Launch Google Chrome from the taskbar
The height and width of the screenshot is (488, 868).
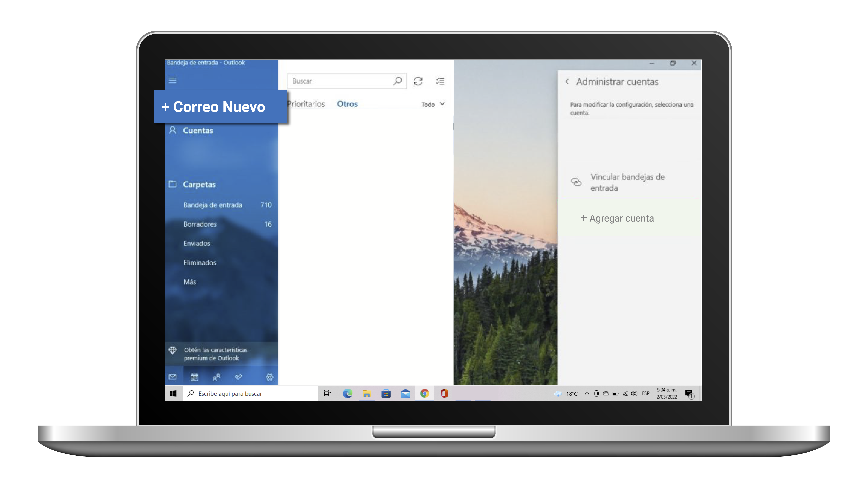425,393
